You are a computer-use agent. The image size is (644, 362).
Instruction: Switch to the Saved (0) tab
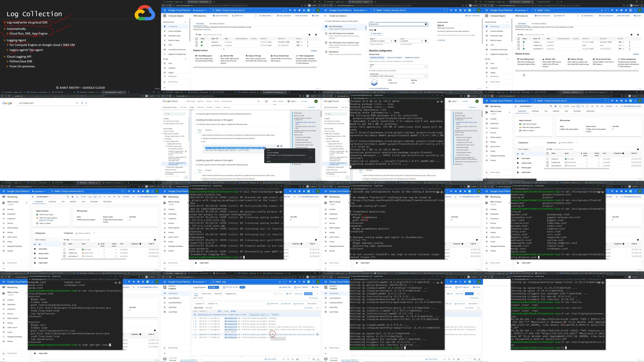(x=218, y=294)
